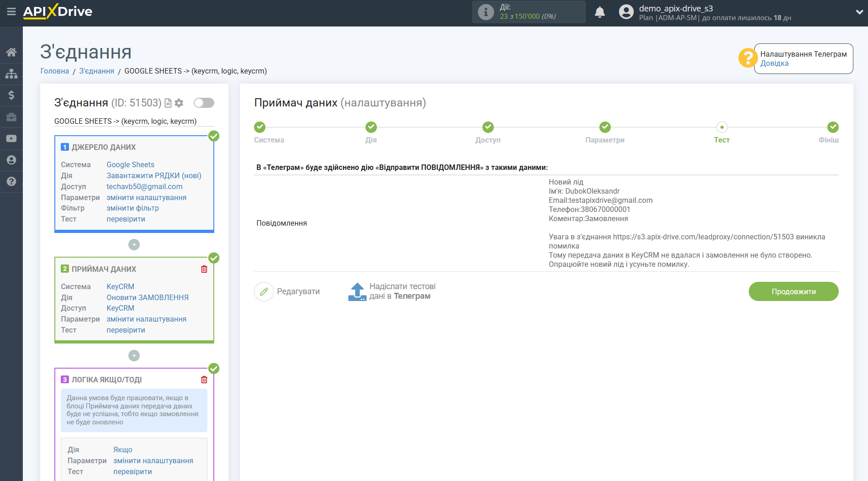
Task: Open the connection notes document icon
Action: [168, 103]
